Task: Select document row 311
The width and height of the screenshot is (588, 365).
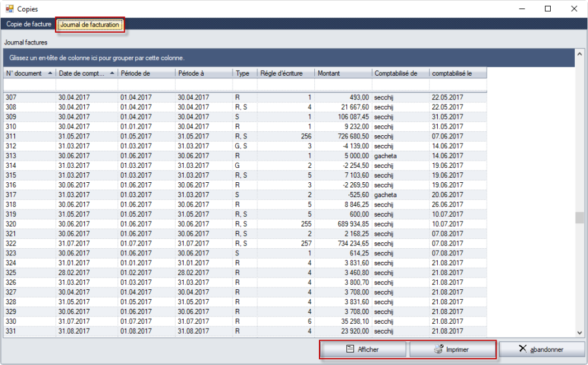Action: point(245,136)
